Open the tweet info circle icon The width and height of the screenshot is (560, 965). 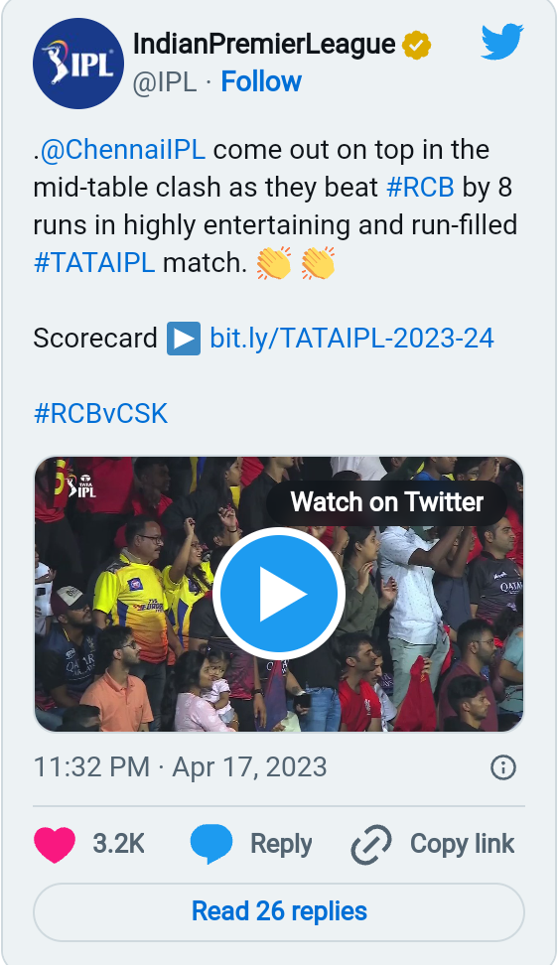pyautogui.click(x=502, y=767)
